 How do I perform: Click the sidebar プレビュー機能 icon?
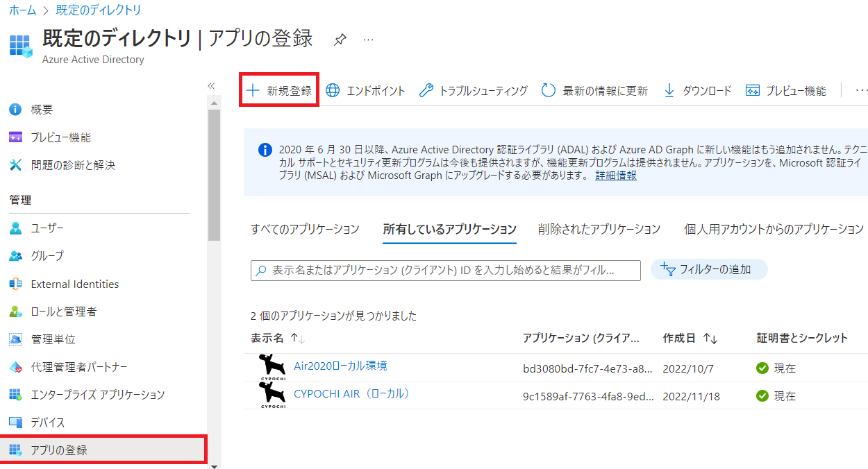click(x=15, y=137)
